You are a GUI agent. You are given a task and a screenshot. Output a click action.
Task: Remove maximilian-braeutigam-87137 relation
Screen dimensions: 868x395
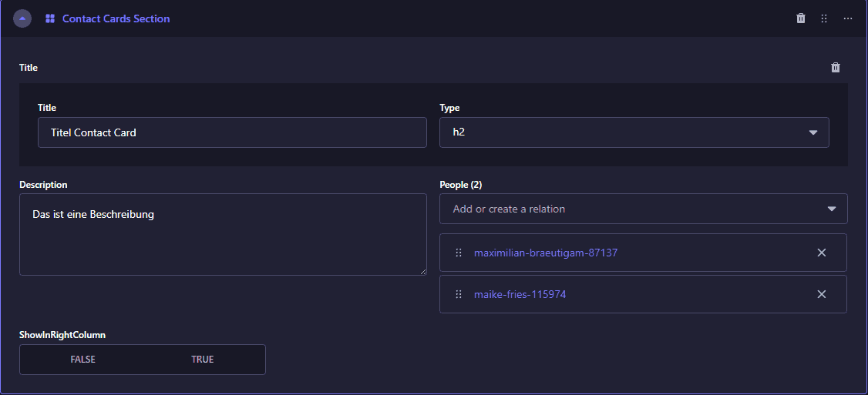(x=822, y=253)
